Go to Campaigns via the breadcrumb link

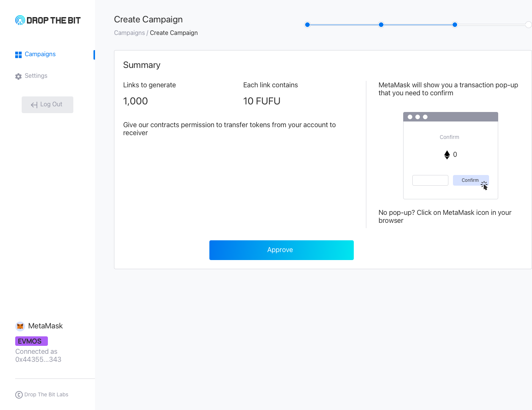click(129, 33)
